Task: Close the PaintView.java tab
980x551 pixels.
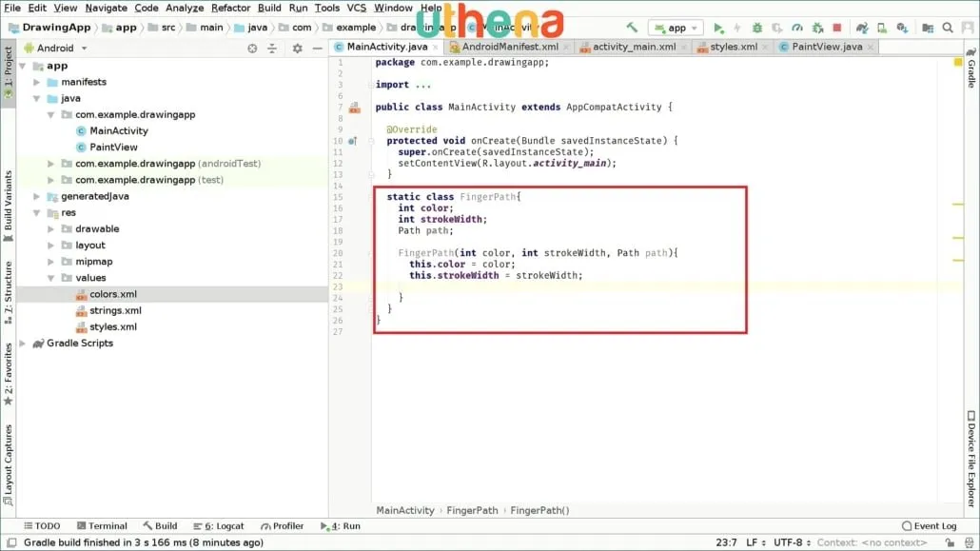Action: pos(870,48)
